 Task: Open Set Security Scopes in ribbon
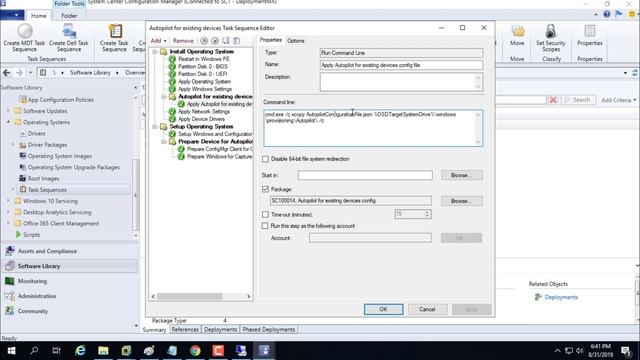coord(551,38)
